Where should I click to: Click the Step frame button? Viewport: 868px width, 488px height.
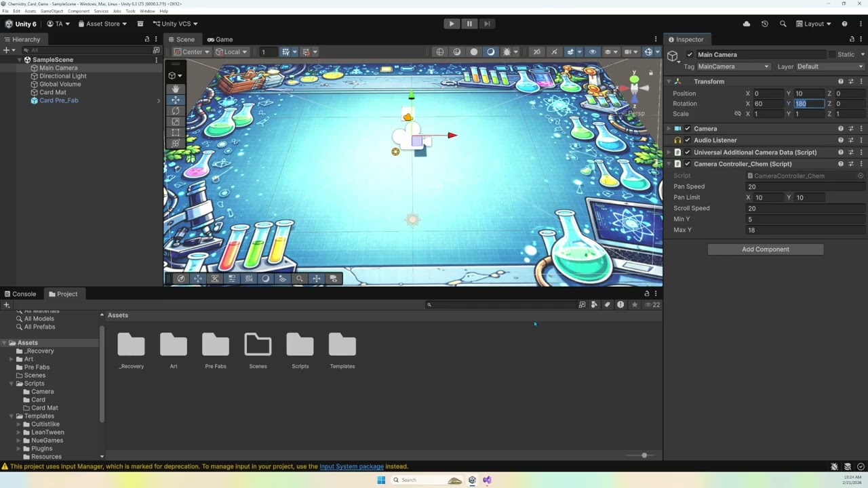pyautogui.click(x=487, y=24)
